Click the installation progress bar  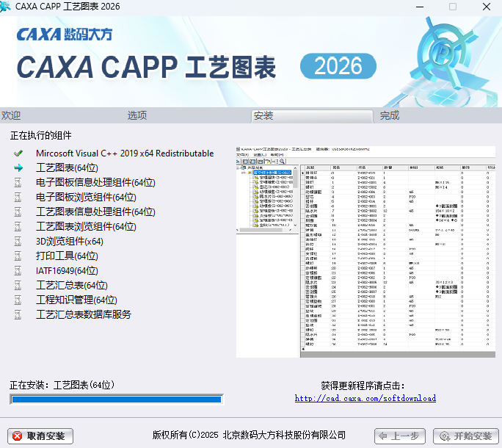point(117,400)
